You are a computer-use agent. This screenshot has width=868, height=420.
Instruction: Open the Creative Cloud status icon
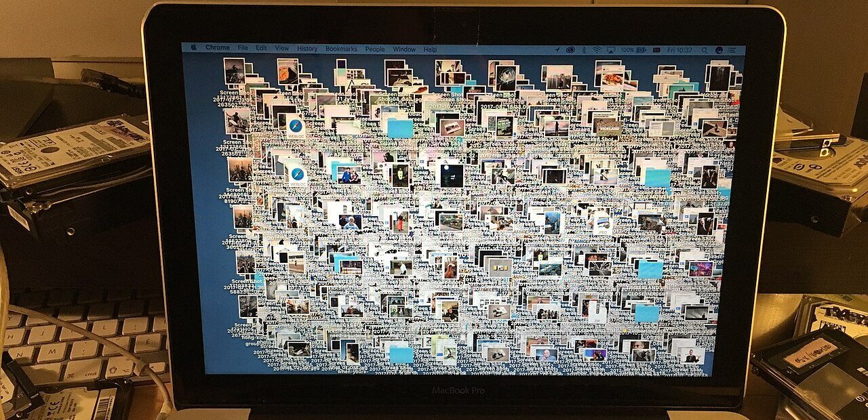tap(570, 50)
